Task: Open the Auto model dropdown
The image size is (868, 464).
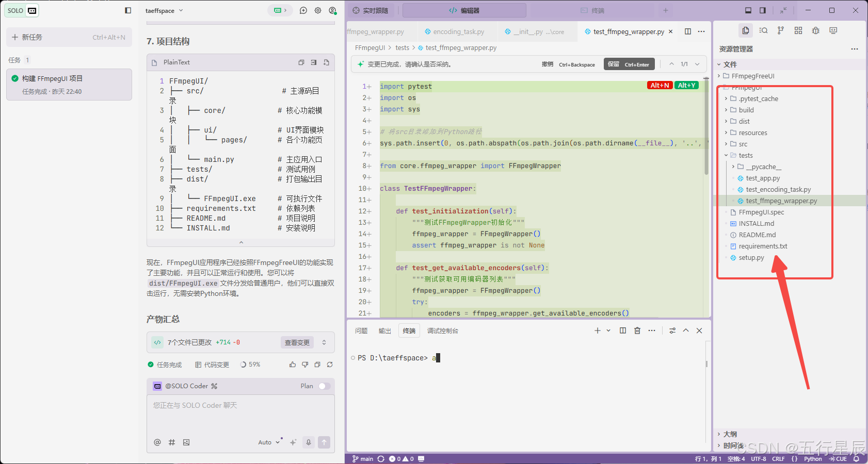Action: (269, 442)
